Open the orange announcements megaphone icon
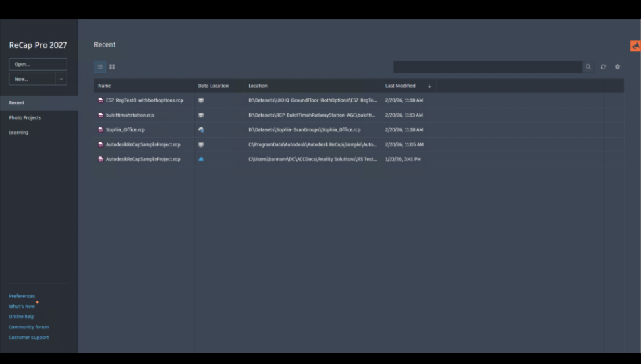641x364 pixels. click(636, 46)
